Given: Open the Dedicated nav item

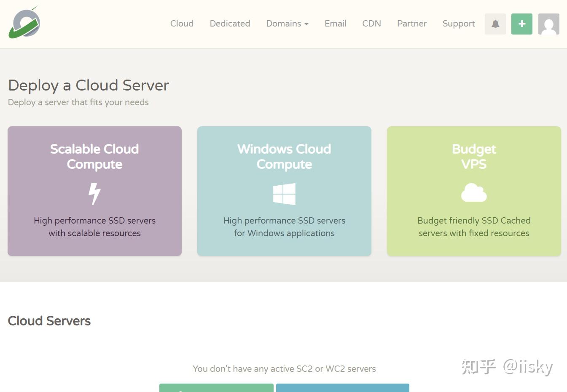Looking at the screenshot, I should pyautogui.click(x=230, y=24).
